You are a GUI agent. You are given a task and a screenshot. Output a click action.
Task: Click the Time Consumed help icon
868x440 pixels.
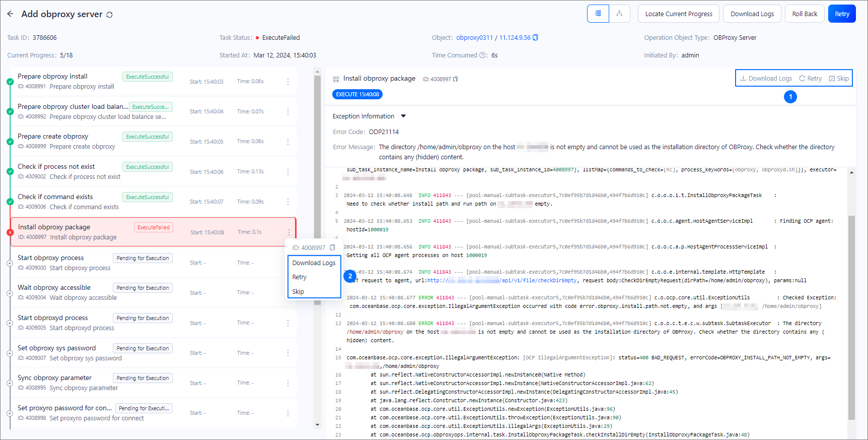click(x=482, y=55)
